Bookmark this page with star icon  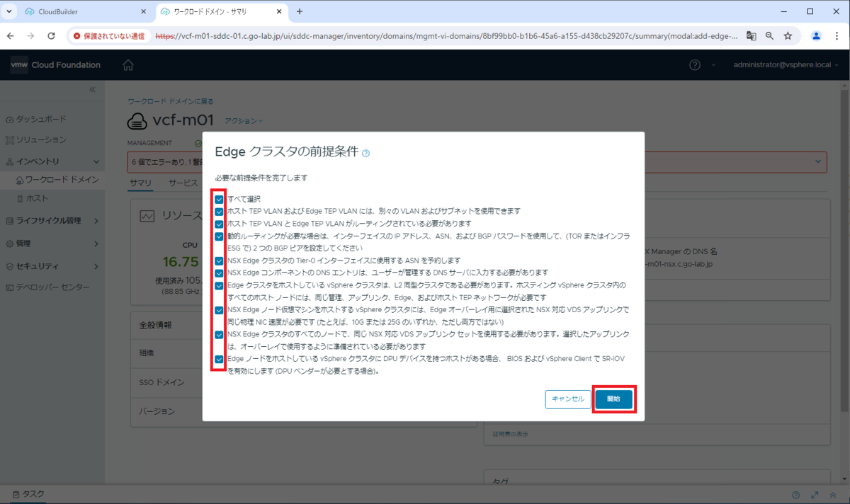[x=788, y=35]
